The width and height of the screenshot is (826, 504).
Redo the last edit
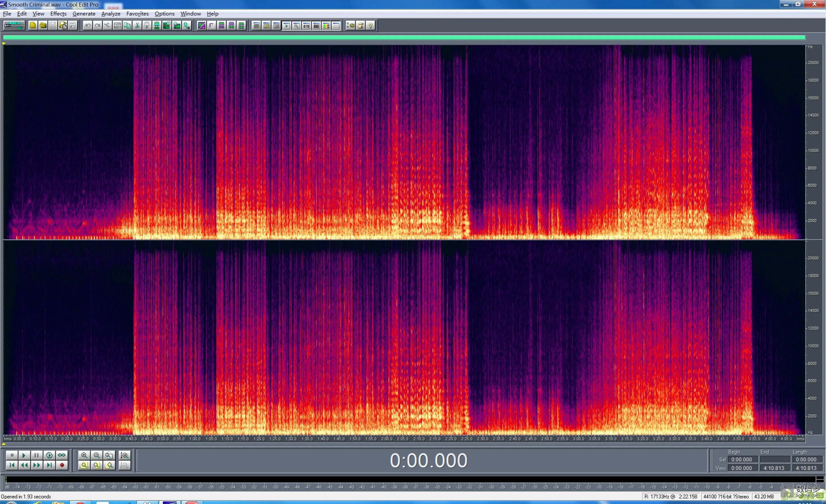(98, 26)
